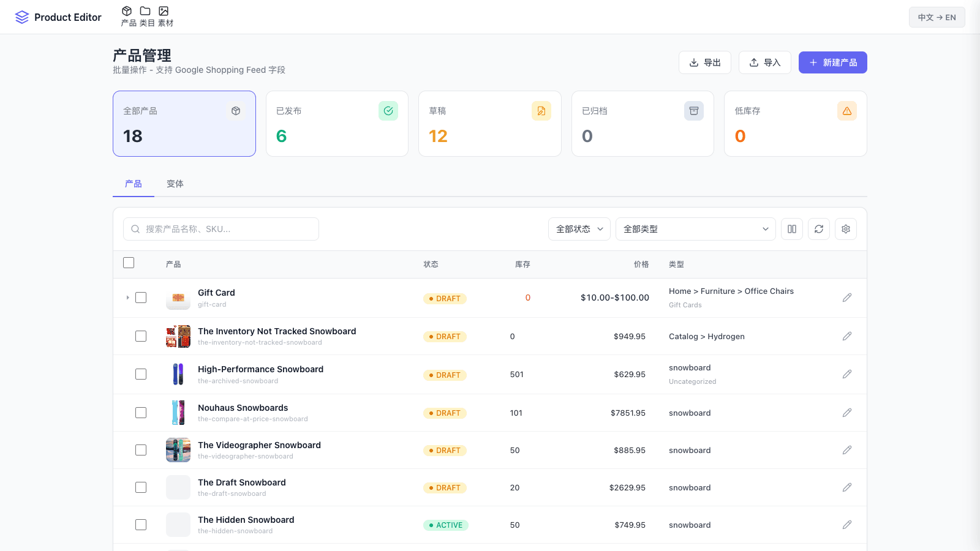Viewport: 980px width, 551px height.
Task: Click the Product Editor logo icon
Action: pyautogui.click(x=22, y=17)
